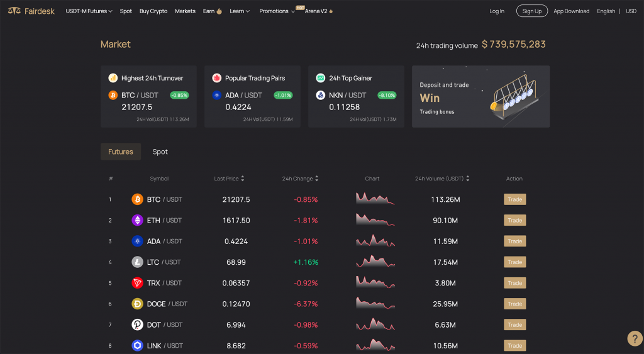
Task: Open Spot in the top navigation
Action: (126, 11)
